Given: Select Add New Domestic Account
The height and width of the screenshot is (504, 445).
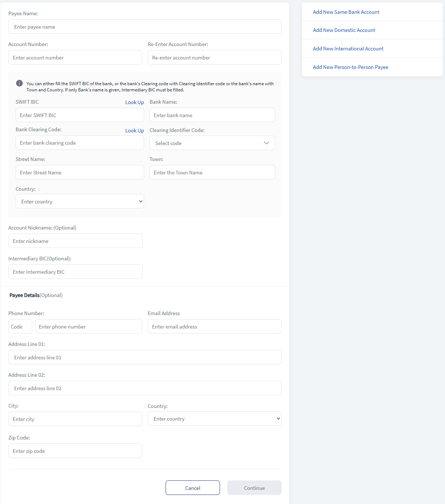Looking at the screenshot, I should (x=344, y=30).
